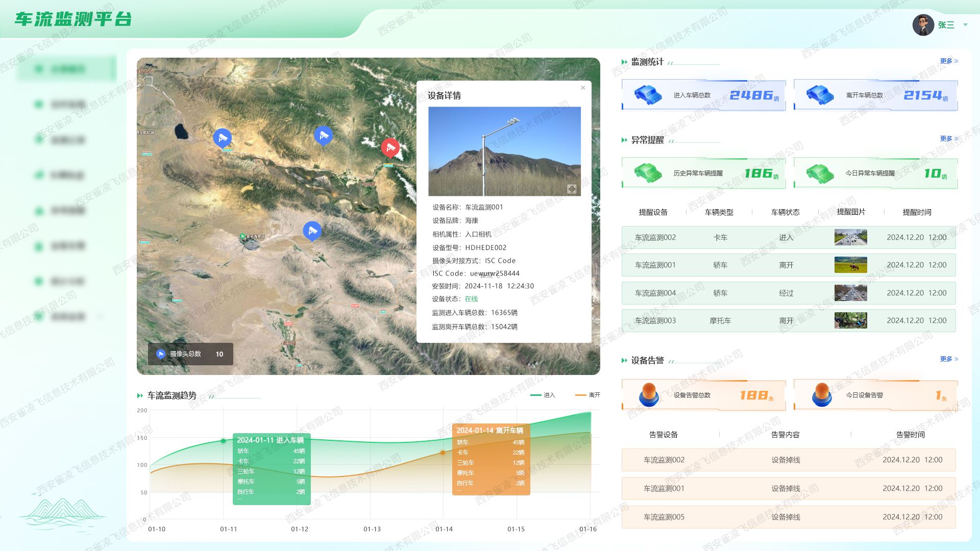Screen dimensions: 980x551
Task: Toggle the 离开 series in chart legend
Action: (588, 395)
